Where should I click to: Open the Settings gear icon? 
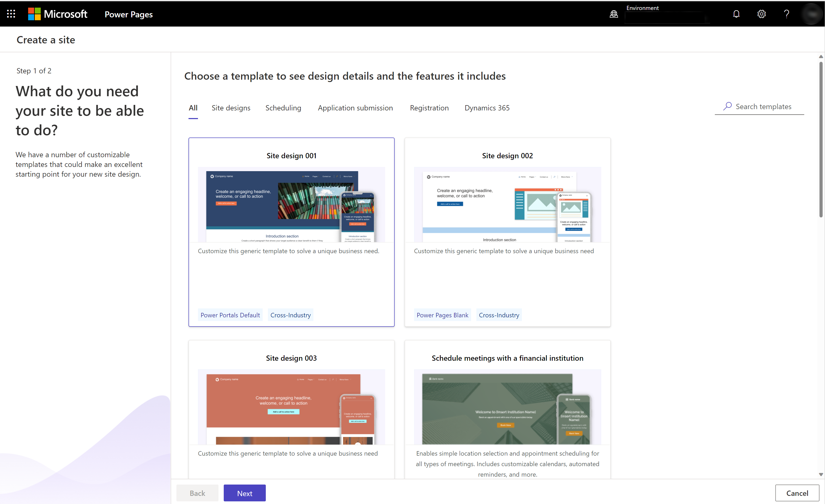[762, 14]
